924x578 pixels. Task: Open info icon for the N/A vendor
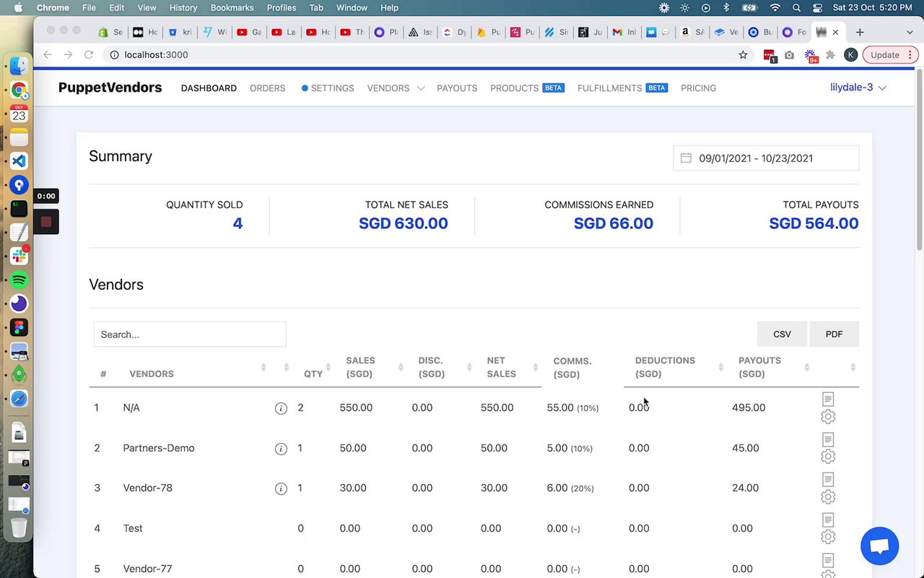pyautogui.click(x=281, y=408)
